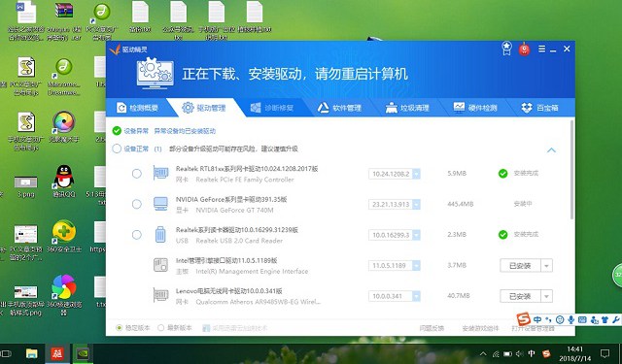Click the Lenovo wireless card icon
This screenshot has height=364, width=622.
coord(160,295)
